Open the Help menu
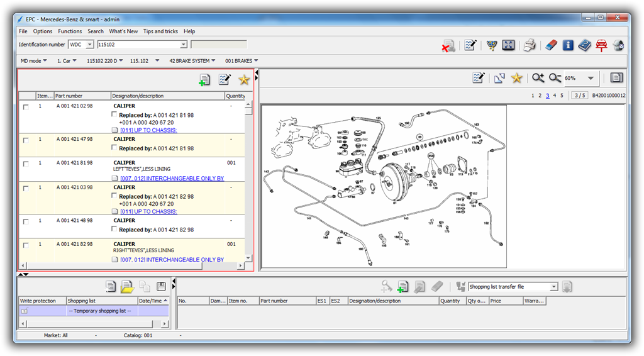 [189, 31]
